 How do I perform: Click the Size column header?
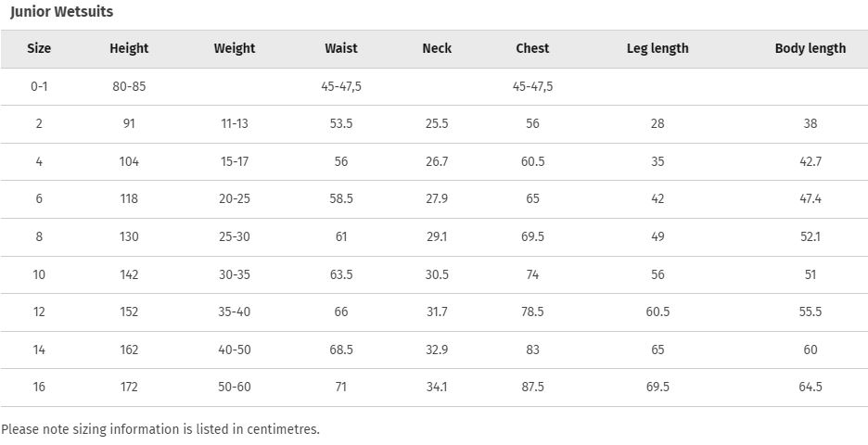coord(39,49)
